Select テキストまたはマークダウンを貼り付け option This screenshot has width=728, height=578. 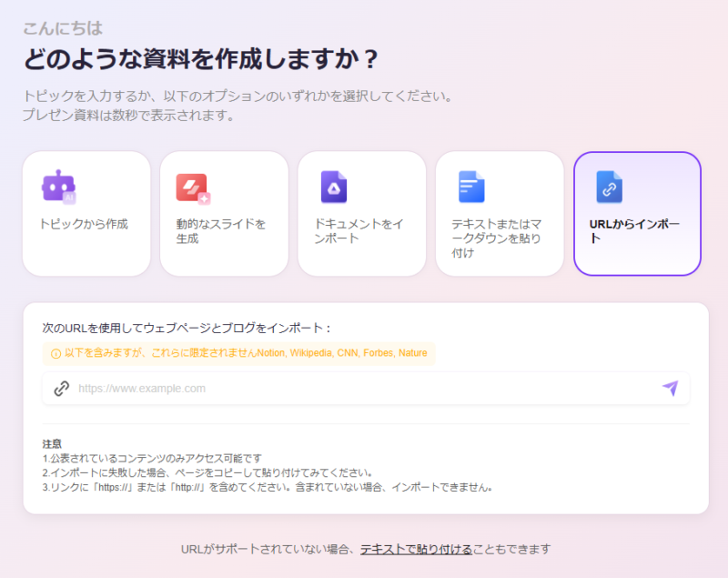click(x=497, y=238)
